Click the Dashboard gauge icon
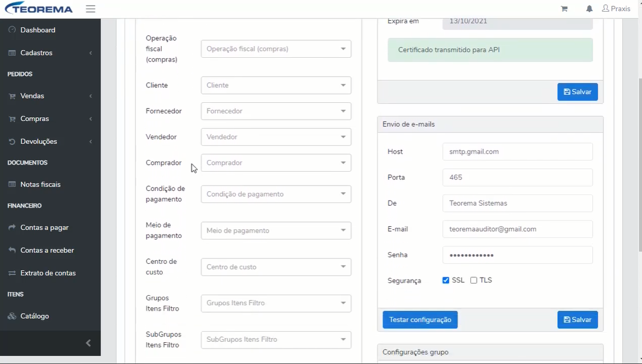This screenshot has height=364, width=642. click(x=12, y=30)
